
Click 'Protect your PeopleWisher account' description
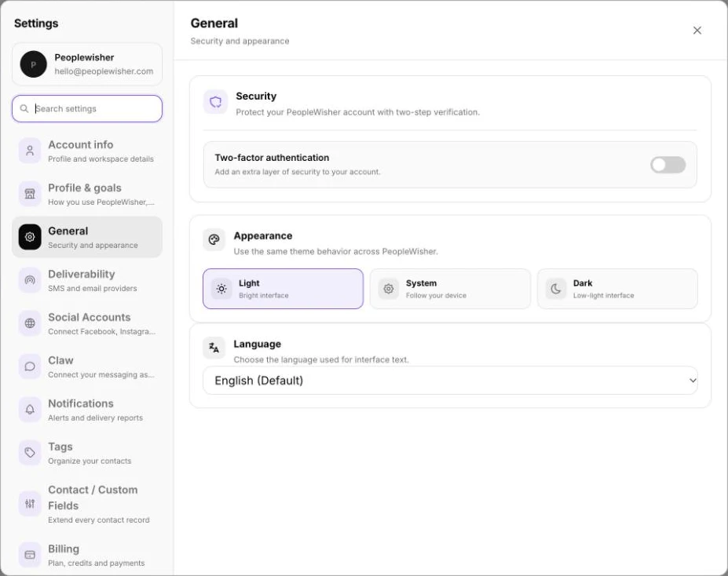tap(357, 111)
